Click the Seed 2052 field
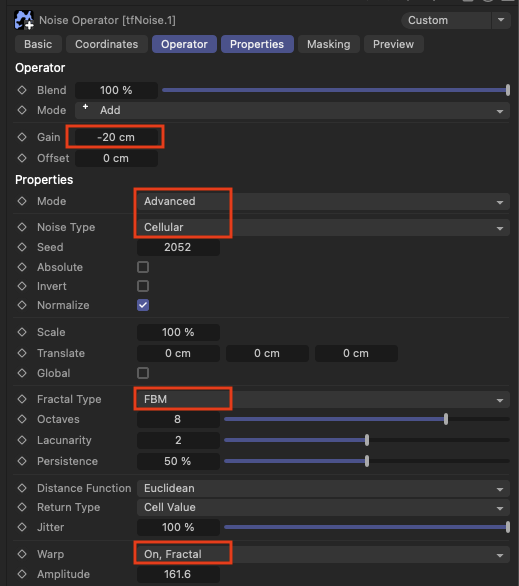519x586 pixels. click(178, 247)
